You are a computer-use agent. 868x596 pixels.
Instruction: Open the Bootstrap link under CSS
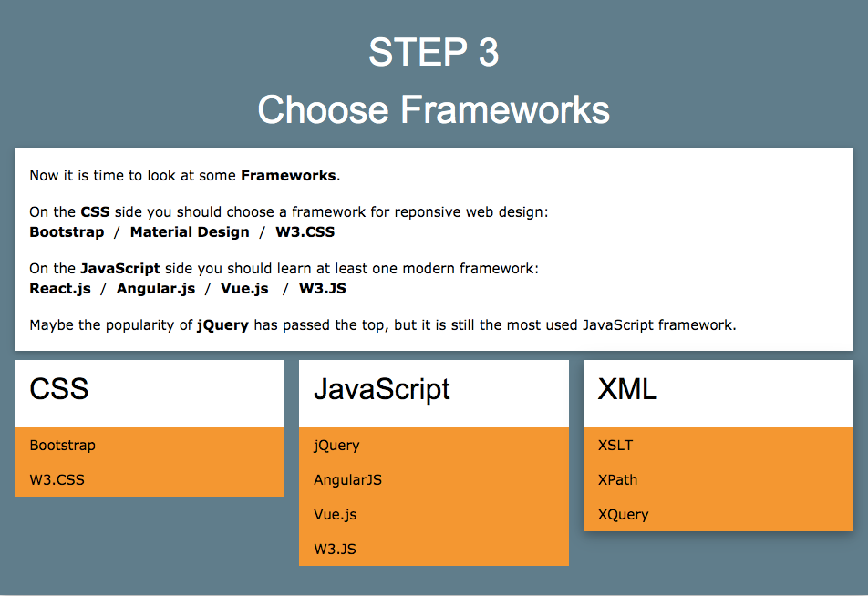(62, 446)
